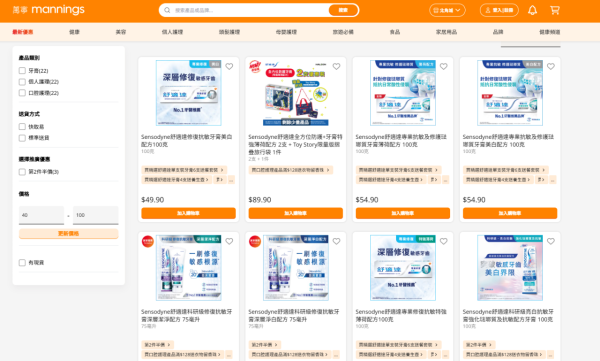Viewport: 600px width, 361px height.
Task: Open the Toy Story bundle product title link
Action: (295, 144)
